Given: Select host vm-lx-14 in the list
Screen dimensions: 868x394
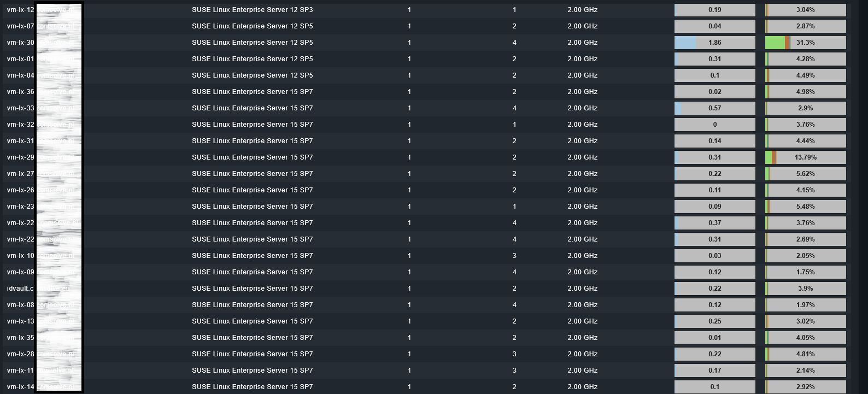Looking at the screenshot, I should click(x=21, y=387).
